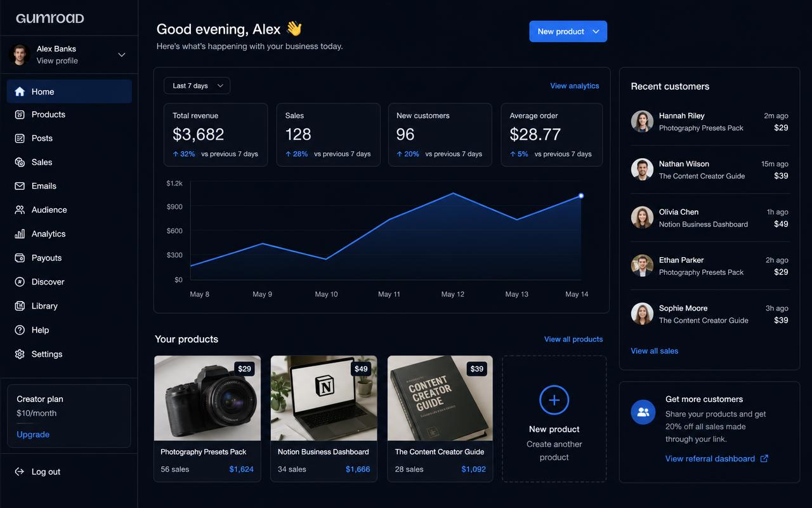Screen dimensions: 812x508
Task: Open the Last 7 days date range dropdown
Action: pyautogui.click(x=197, y=86)
